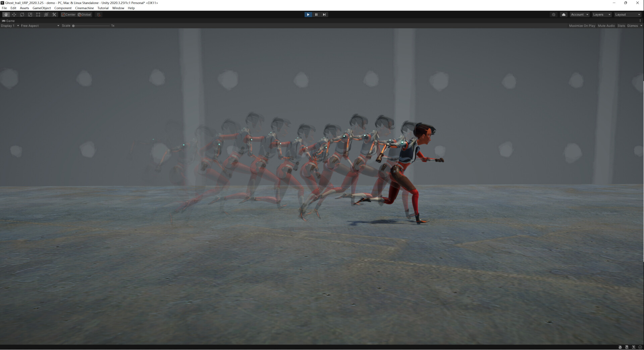
Task: Enable Mute Audio for the Game view
Action: pos(606,25)
